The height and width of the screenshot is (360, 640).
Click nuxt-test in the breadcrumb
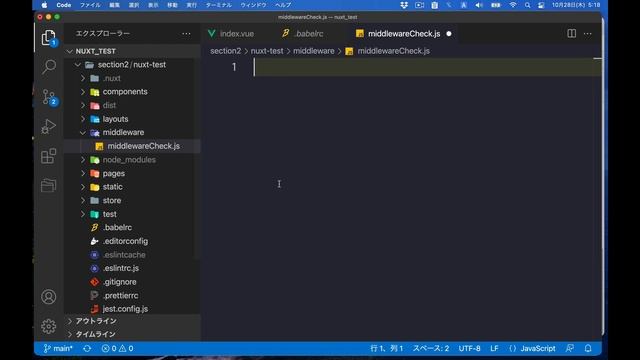267,51
